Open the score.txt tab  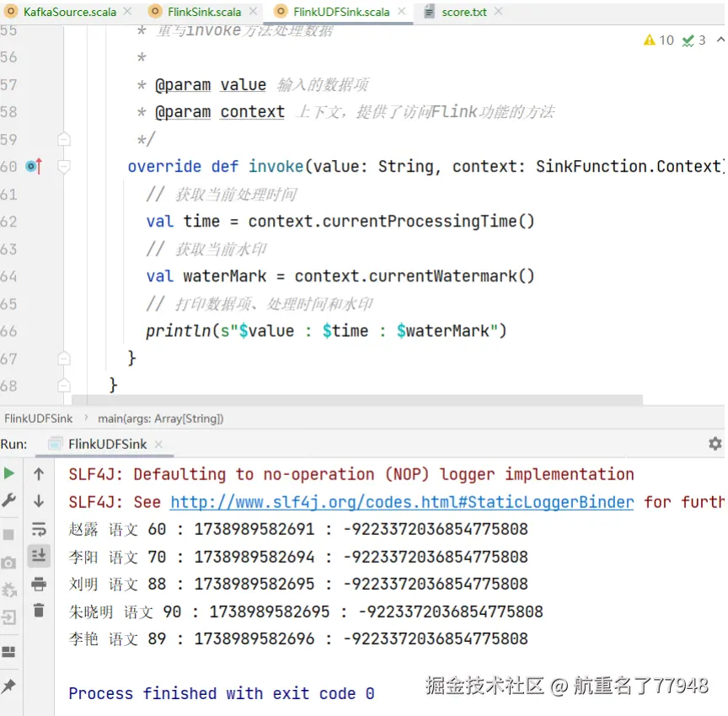(x=463, y=12)
